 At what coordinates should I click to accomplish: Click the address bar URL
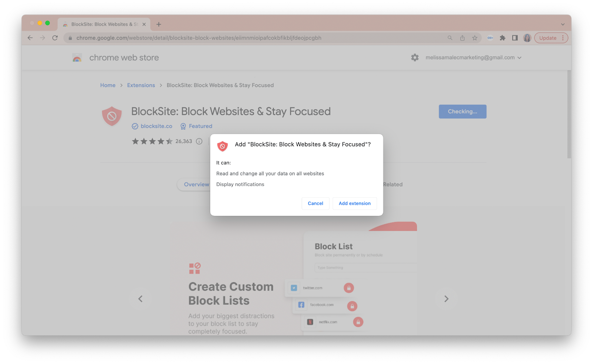[x=199, y=38]
